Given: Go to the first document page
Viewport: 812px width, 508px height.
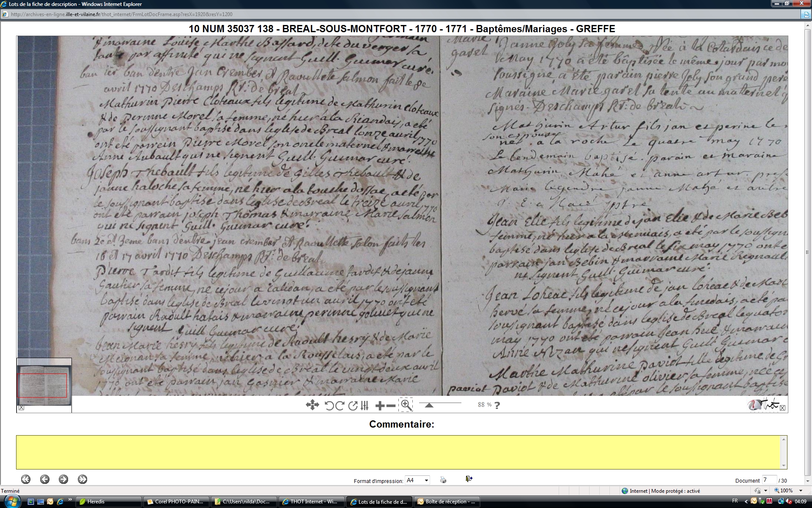Looking at the screenshot, I should pos(26,479).
